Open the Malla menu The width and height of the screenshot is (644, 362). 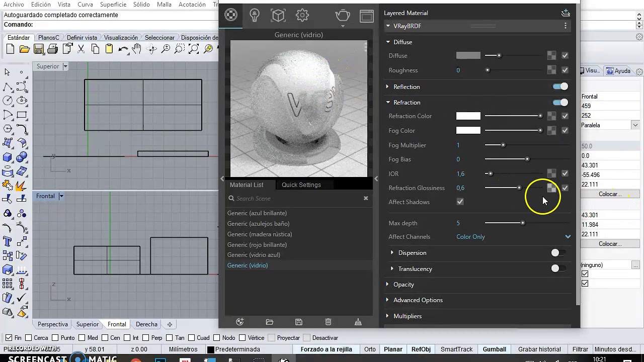(164, 4)
